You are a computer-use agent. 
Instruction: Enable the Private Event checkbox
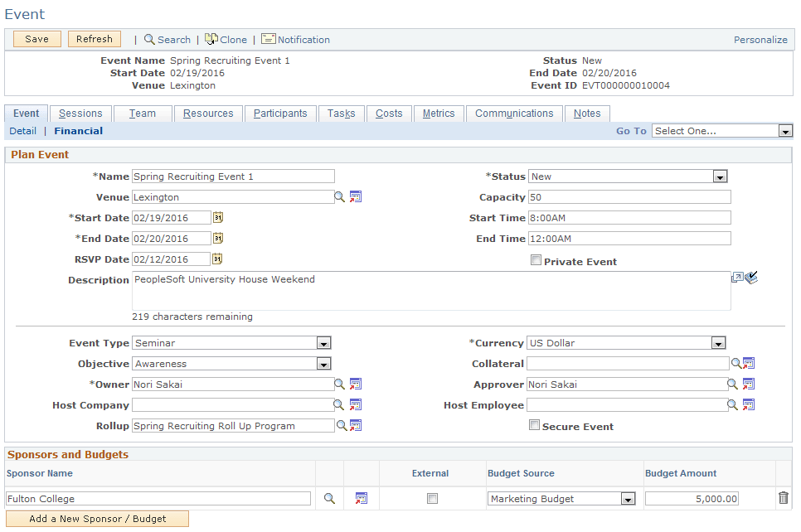[536, 260]
